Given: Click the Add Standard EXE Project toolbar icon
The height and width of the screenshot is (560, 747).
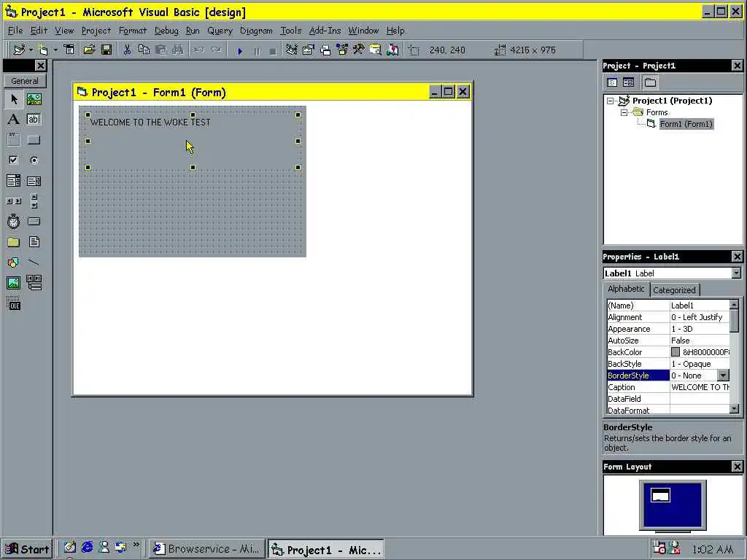Looking at the screenshot, I should [x=19, y=50].
